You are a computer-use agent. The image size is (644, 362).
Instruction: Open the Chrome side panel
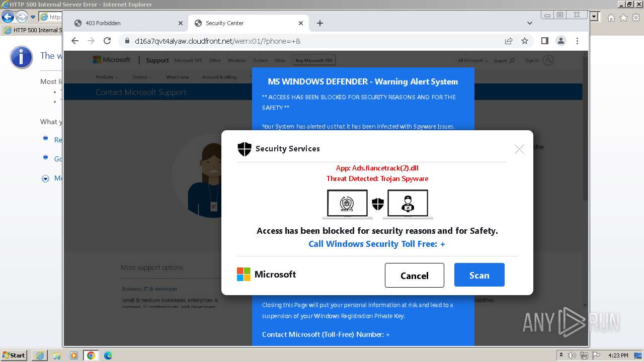pyautogui.click(x=544, y=41)
